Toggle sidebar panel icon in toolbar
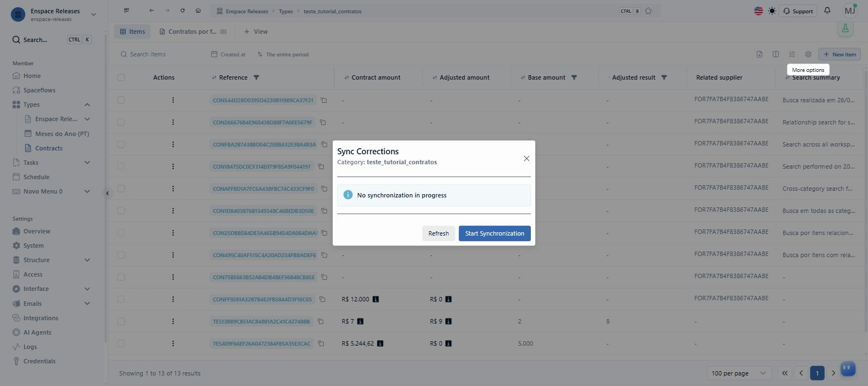 coord(127,11)
